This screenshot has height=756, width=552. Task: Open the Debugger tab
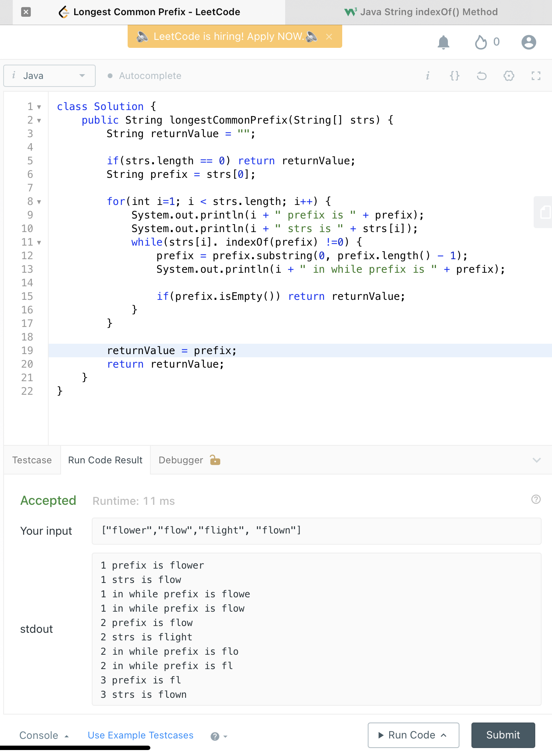pyautogui.click(x=189, y=460)
